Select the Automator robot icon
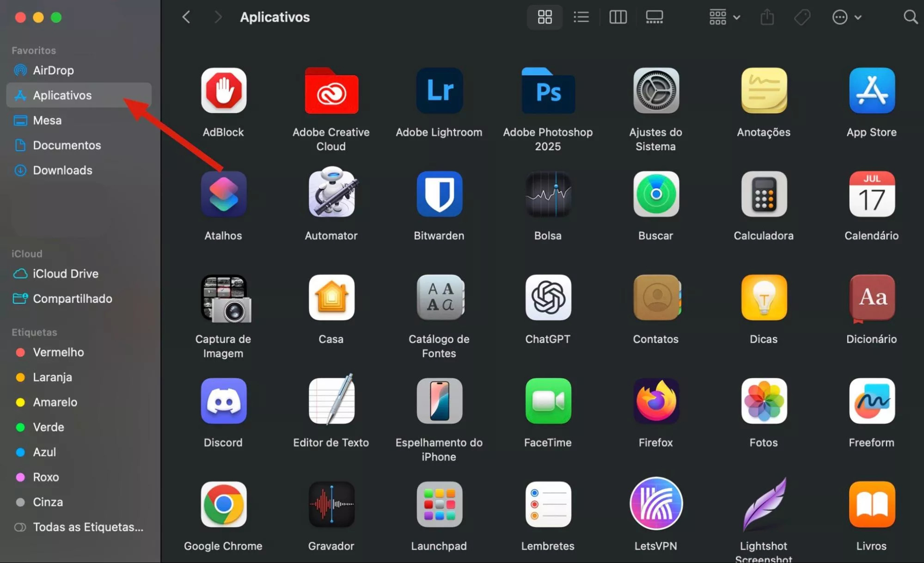The height and width of the screenshot is (563, 924). (x=331, y=194)
